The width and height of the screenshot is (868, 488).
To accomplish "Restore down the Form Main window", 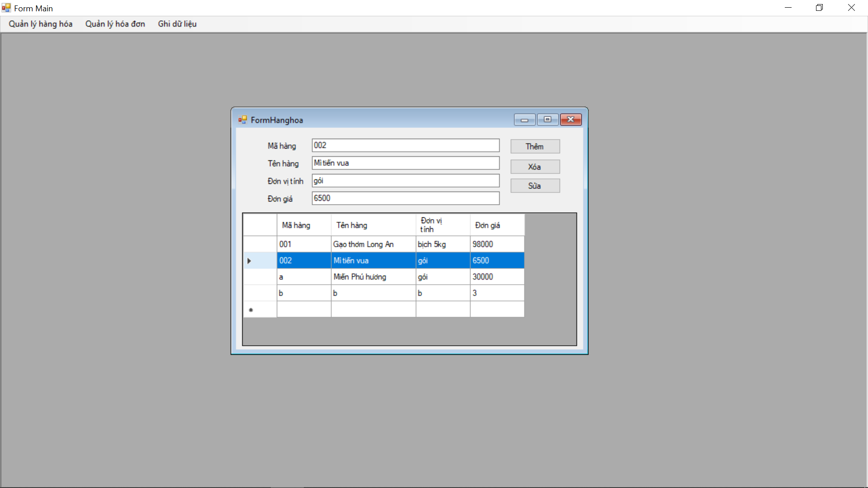I will [x=820, y=8].
